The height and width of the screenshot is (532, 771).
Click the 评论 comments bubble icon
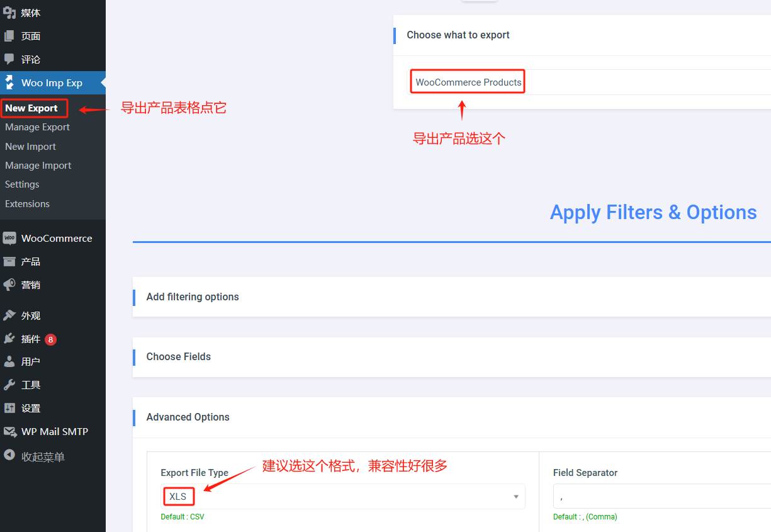(9, 59)
